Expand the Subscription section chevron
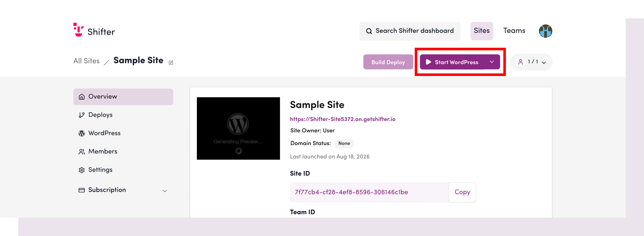 point(165,191)
